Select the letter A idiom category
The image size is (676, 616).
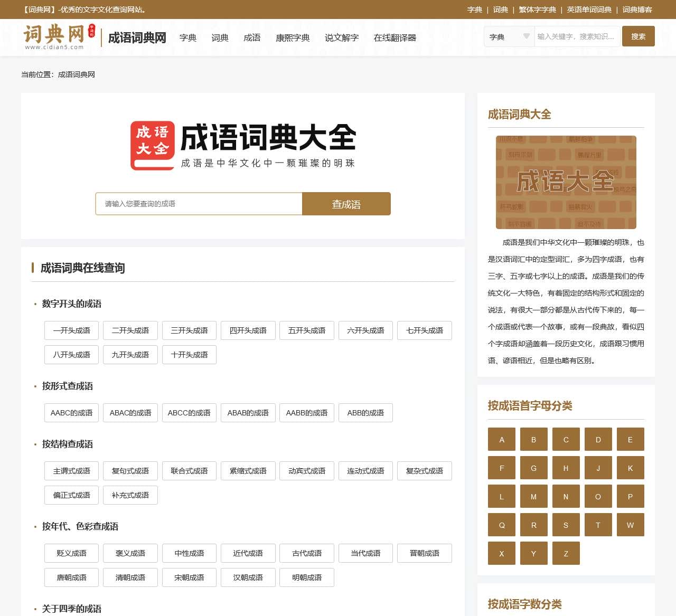[501, 439]
